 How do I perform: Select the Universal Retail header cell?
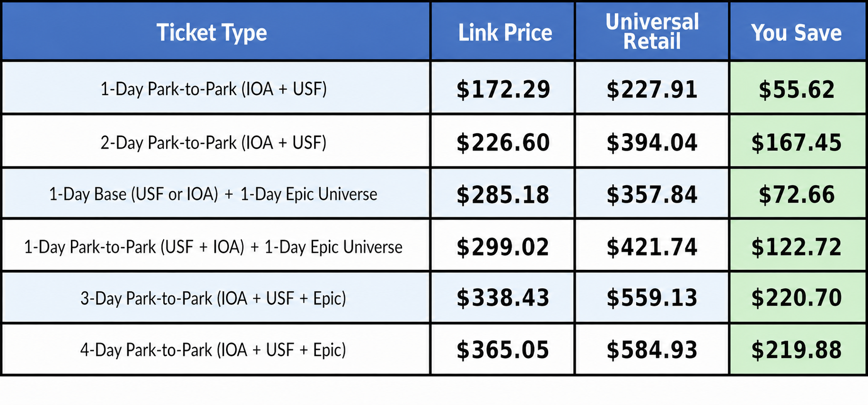tap(652, 32)
